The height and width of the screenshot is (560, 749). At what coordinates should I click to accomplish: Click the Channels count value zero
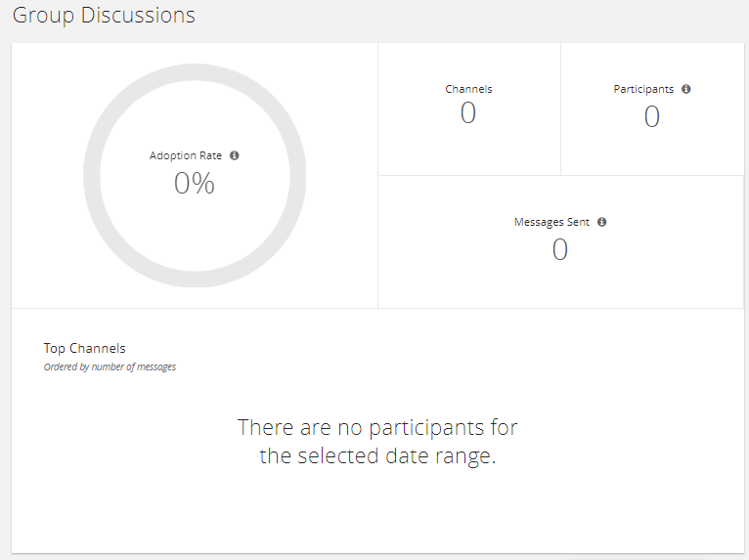coord(468,113)
